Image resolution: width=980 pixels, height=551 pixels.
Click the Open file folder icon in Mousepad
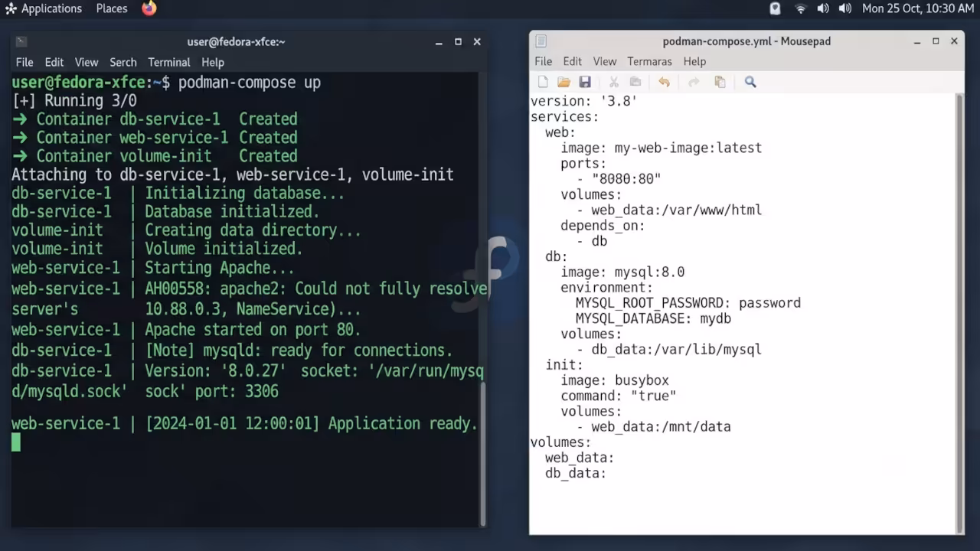click(x=563, y=82)
